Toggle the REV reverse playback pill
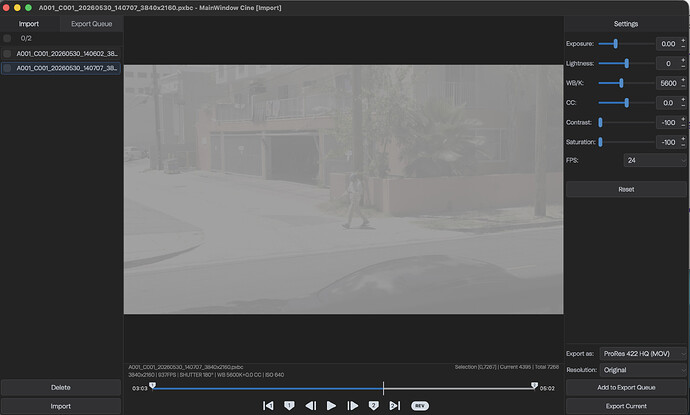Screen dimensions: 690x415 (x=420, y=406)
